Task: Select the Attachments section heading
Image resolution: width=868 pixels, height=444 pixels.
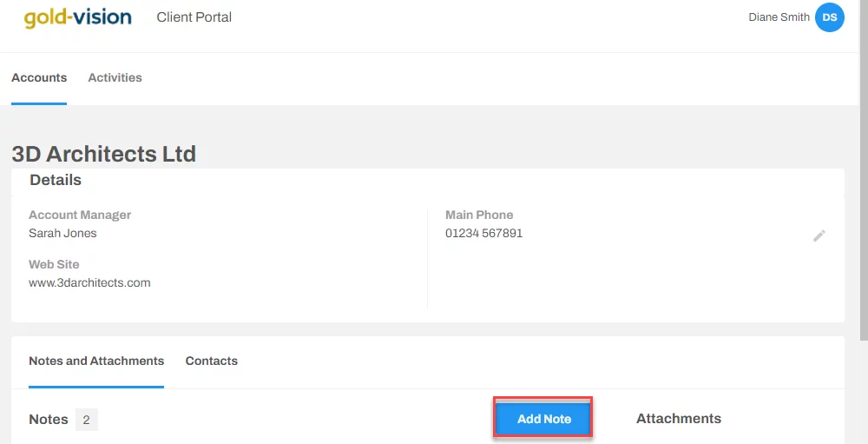Action: tap(679, 419)
